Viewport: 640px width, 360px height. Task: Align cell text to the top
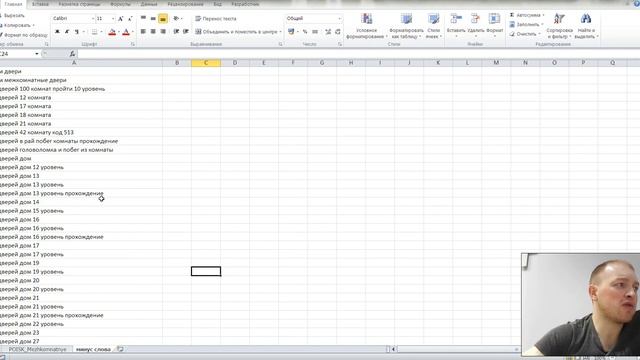coord(143,19)
